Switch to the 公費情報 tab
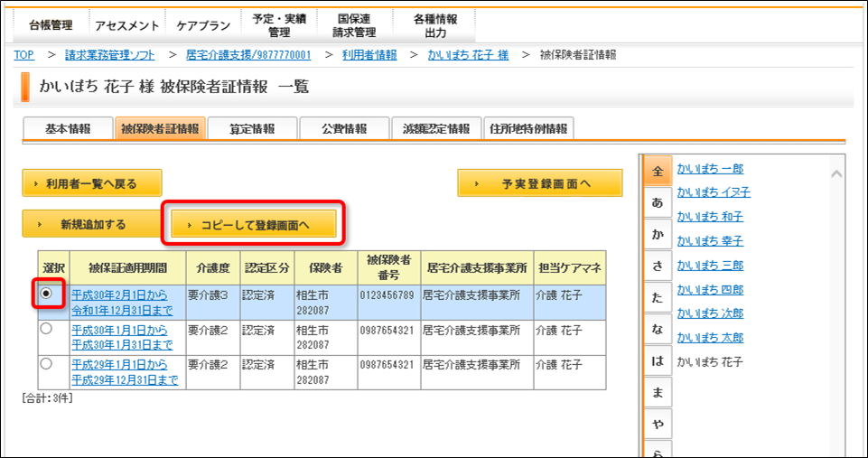Screen dimensions: 868x458 (x=344, y=129)
